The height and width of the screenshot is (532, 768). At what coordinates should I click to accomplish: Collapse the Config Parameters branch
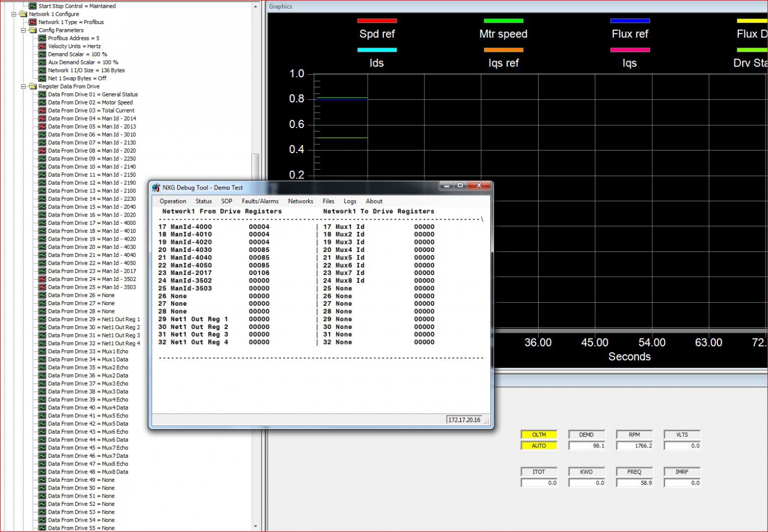click(x=23, y=30)
